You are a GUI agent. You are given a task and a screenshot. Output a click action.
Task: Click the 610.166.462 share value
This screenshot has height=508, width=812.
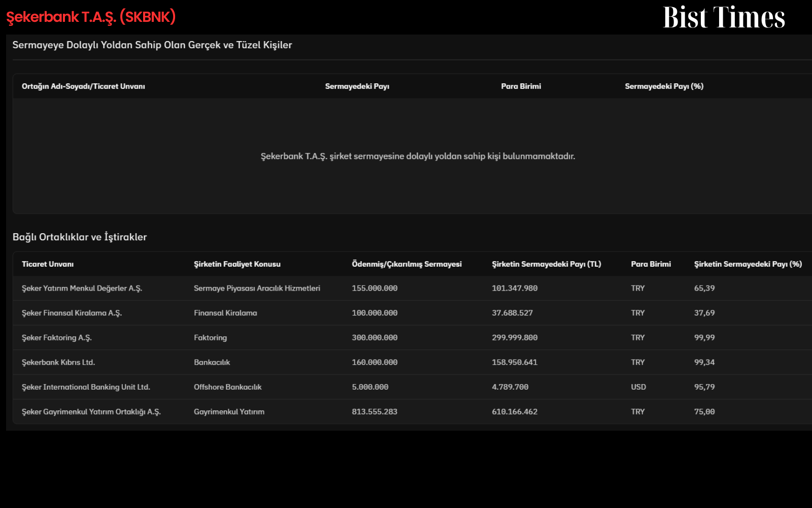(515, 412)
